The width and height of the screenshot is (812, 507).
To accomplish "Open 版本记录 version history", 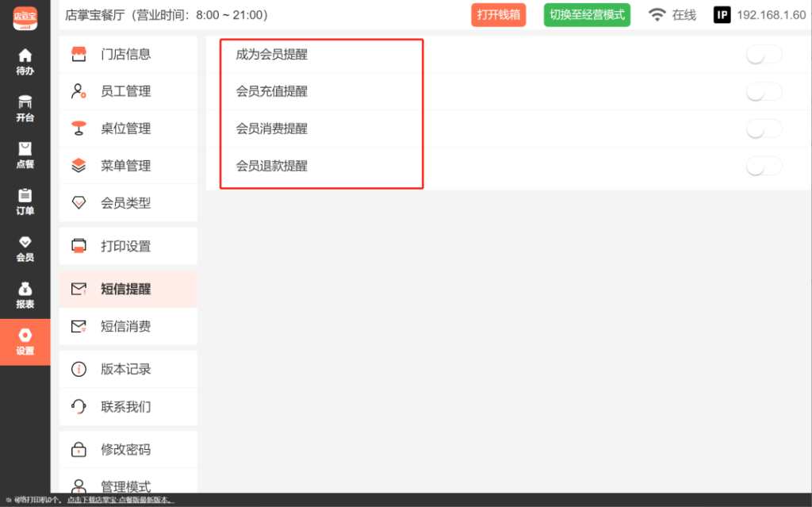I will pos(128,369).
